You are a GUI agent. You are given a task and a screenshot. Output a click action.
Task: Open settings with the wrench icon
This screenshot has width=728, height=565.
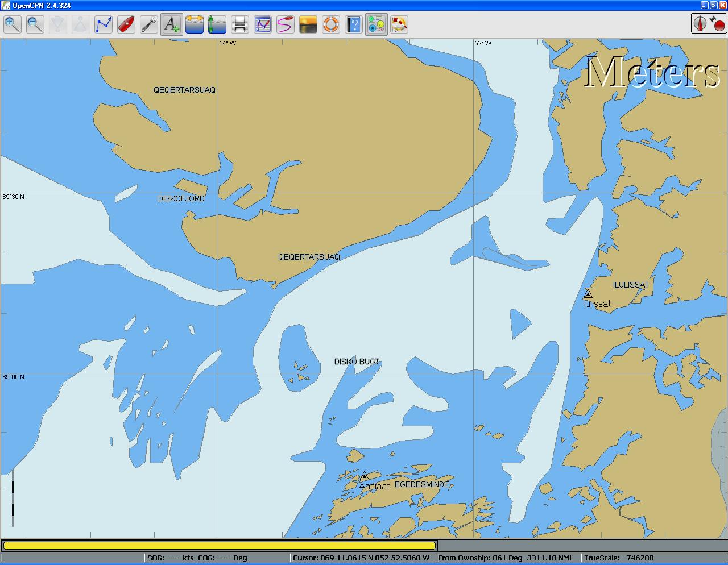point(149,24)
